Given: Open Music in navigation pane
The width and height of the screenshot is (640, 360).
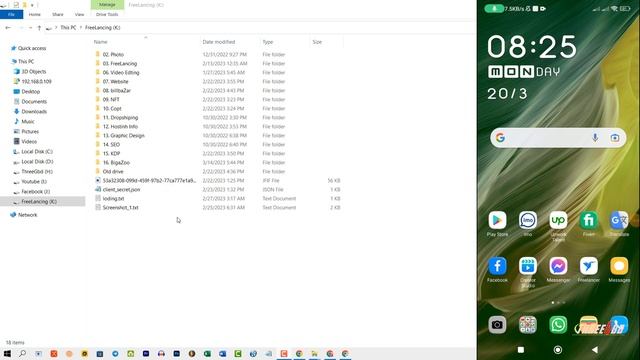Looking at the screenshot, I should click(x=28, y=121).
